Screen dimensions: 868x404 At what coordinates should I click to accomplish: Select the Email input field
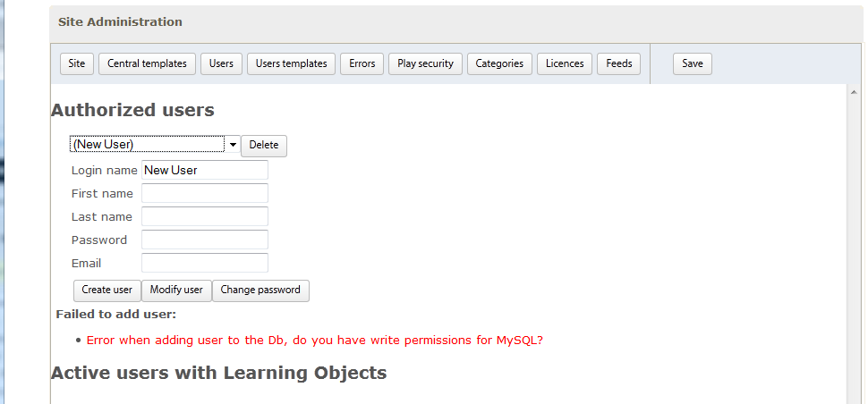pos(205,263)
